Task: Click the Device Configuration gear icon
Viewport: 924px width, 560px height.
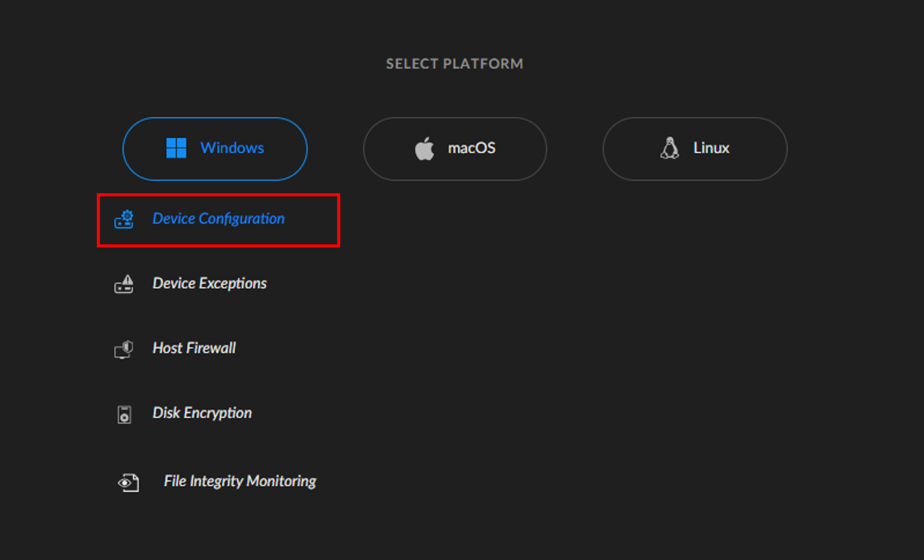Action: 124,219
